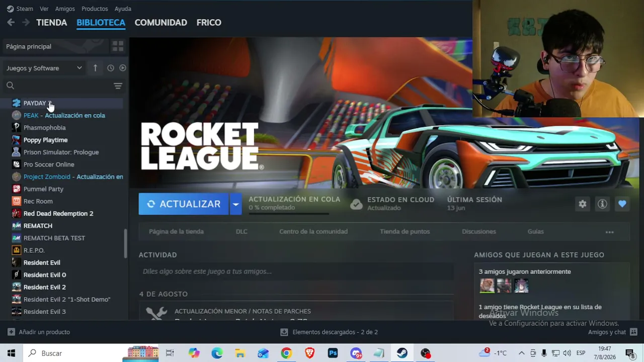Toggle the ready-to-play filter icon
644x362 pixels.
click(x=122, y=68)
